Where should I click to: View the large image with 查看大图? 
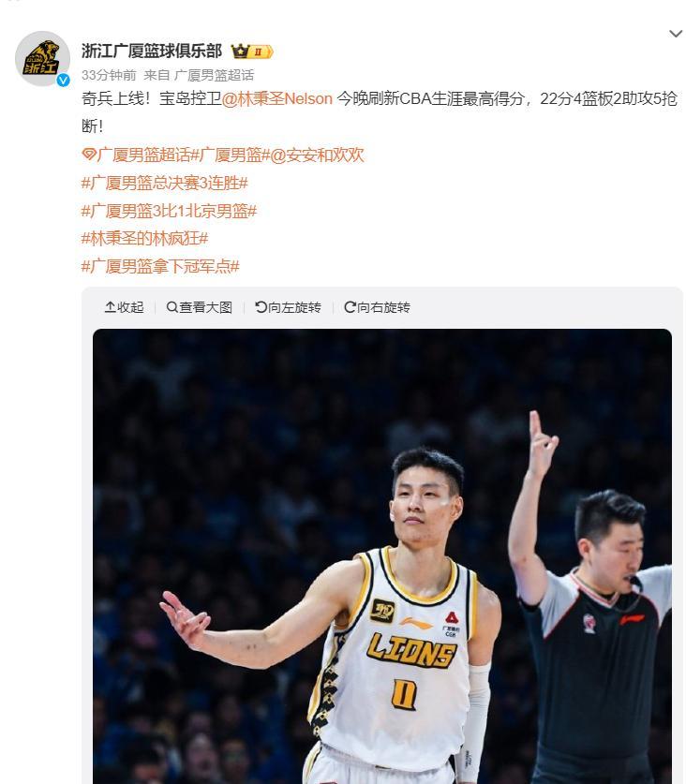coord(199,307)
